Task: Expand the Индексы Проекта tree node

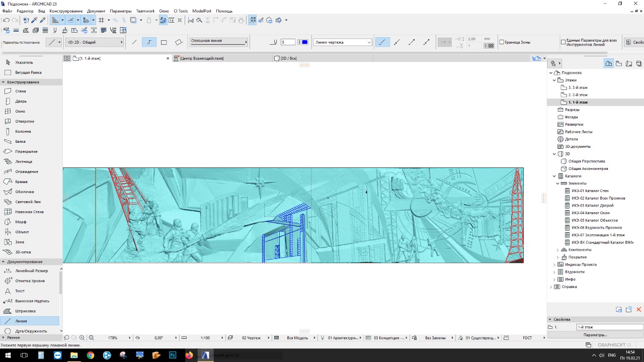Action: pyautogui.click(x=554, y=264)
